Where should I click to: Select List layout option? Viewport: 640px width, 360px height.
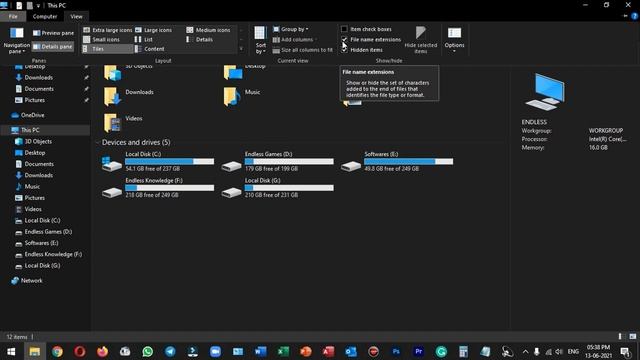click(144, 40)
